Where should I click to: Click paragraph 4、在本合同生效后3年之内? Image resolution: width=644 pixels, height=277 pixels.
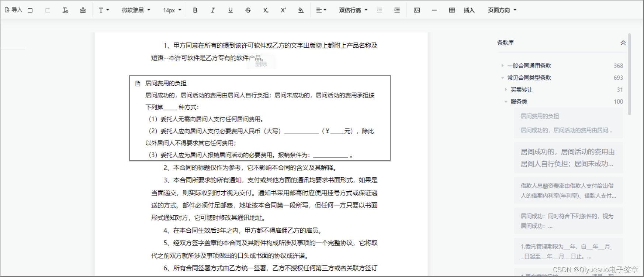(243, 230)
